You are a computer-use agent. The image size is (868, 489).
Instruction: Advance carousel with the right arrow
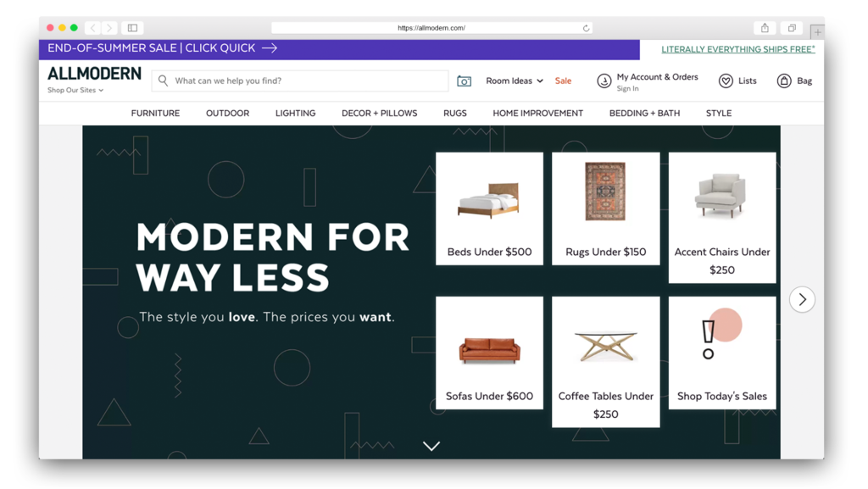coord(802,299)
